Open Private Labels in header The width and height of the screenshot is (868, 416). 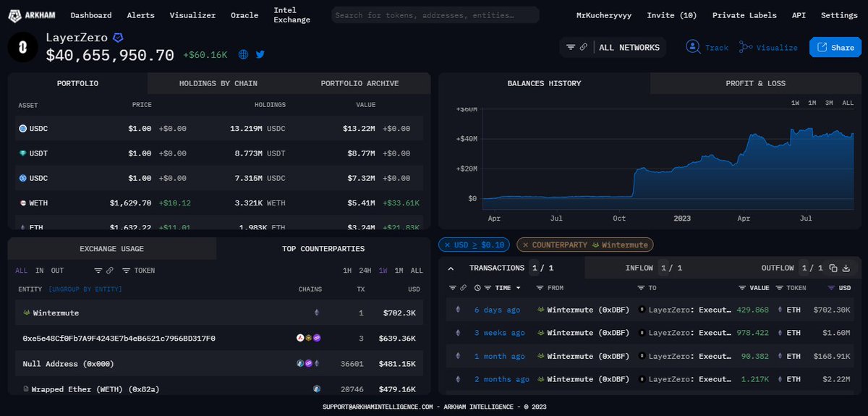(x=744, y=15)
